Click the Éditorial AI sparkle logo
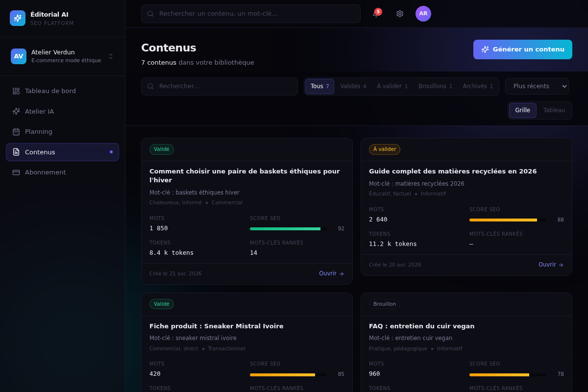 point(18,18)
